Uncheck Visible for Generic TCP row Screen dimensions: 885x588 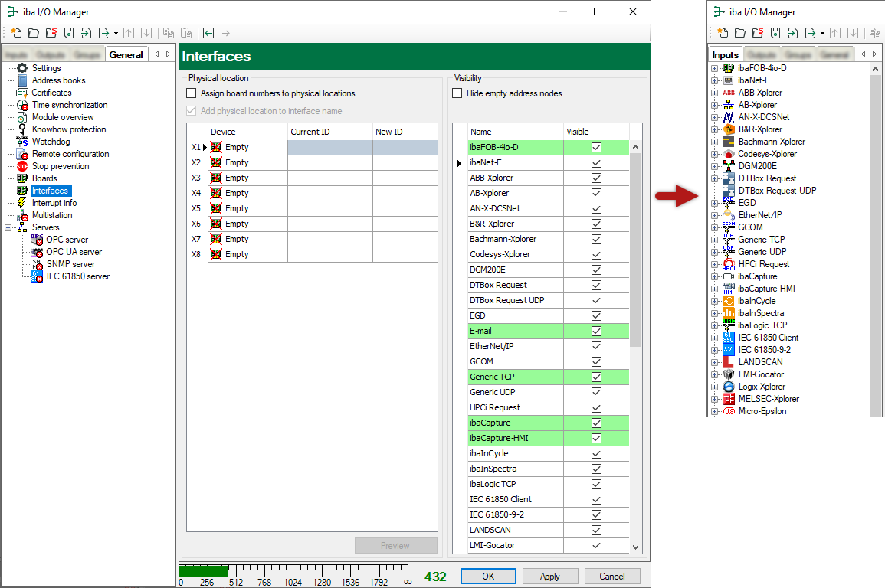coord(596,377)
